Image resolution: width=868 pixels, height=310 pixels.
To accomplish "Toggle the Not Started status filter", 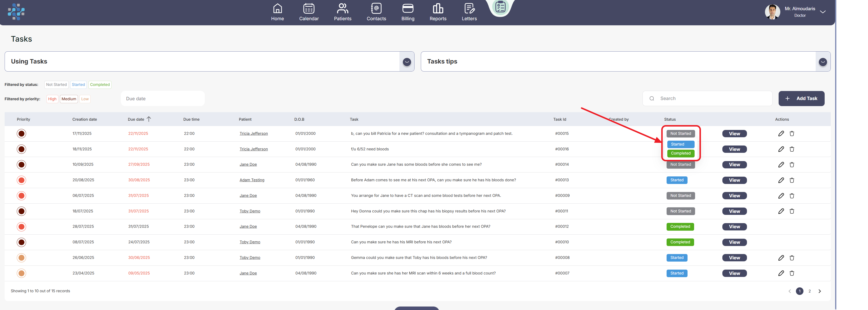I will point(56,84).
